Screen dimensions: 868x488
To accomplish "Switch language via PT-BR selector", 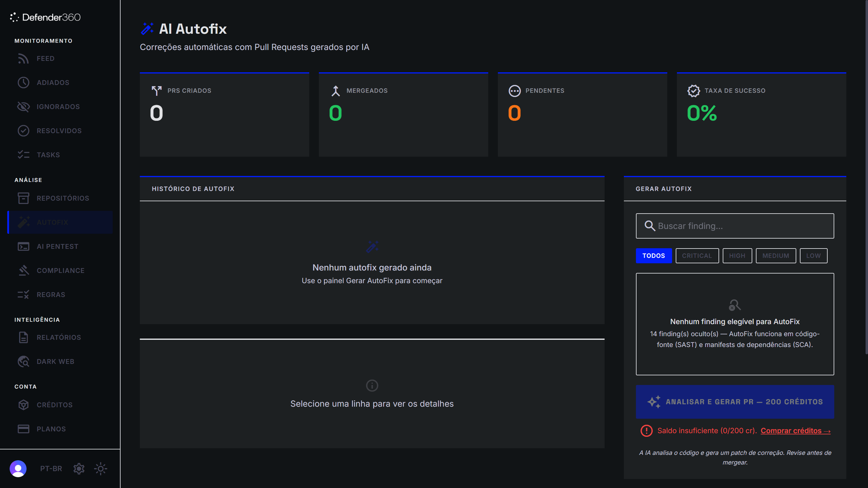I will [51, 469].
